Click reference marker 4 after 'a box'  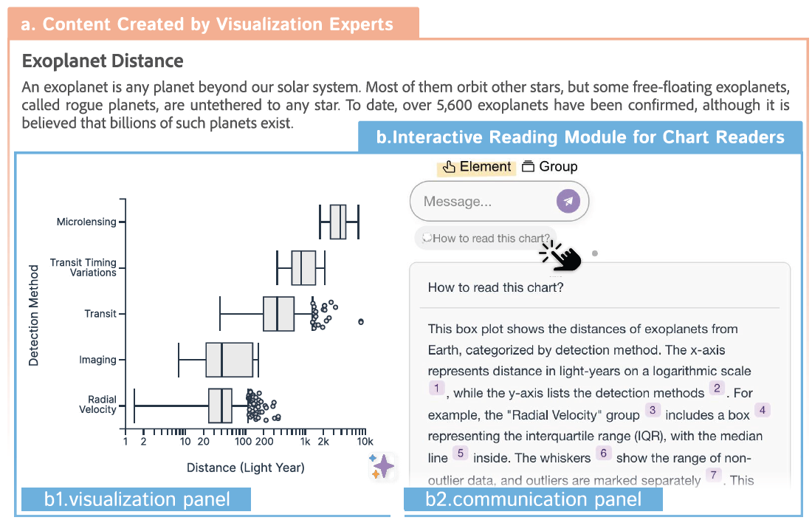coord(763,410)
